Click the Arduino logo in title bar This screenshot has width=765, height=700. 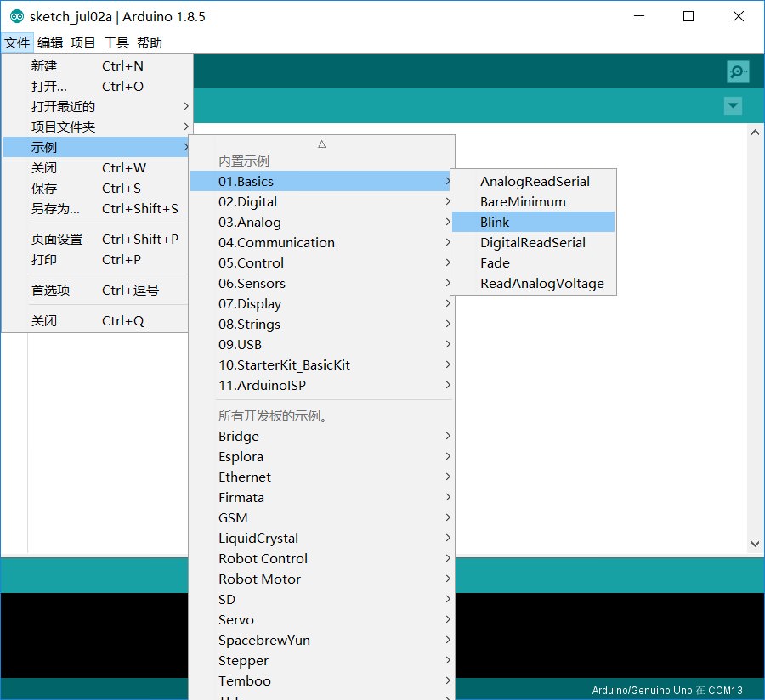[17, 17]
